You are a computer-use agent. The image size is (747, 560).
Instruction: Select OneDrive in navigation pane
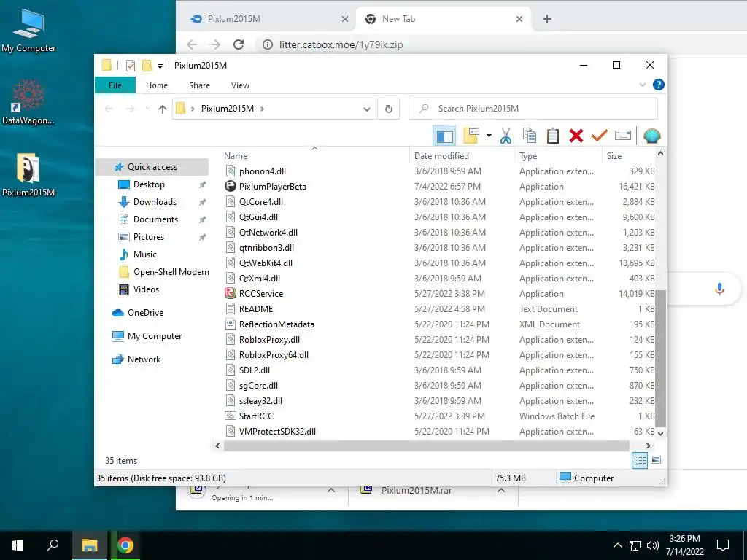pos(145,313)
